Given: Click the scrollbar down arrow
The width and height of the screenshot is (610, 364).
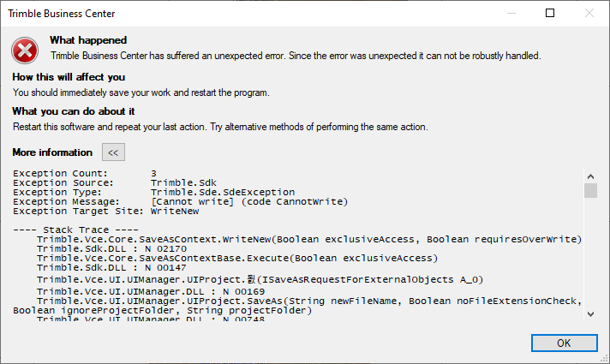Looking at the screenshot, I should (x=590, y=314).
